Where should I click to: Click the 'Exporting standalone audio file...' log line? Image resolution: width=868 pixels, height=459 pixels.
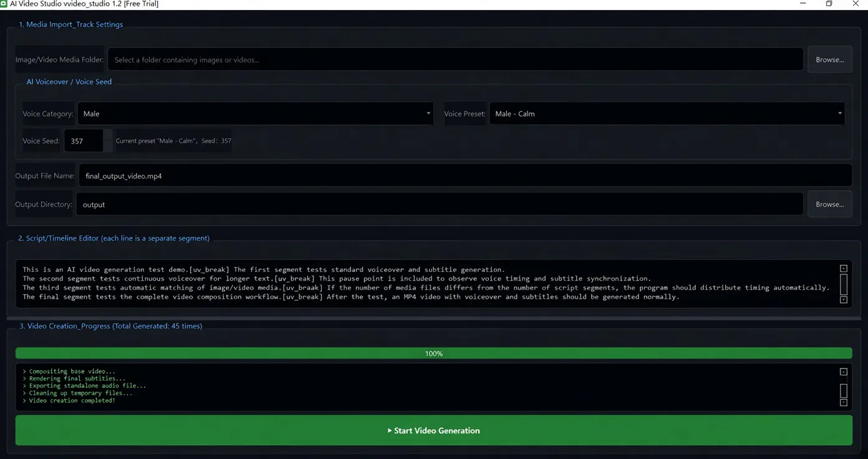tap(85, 386)
